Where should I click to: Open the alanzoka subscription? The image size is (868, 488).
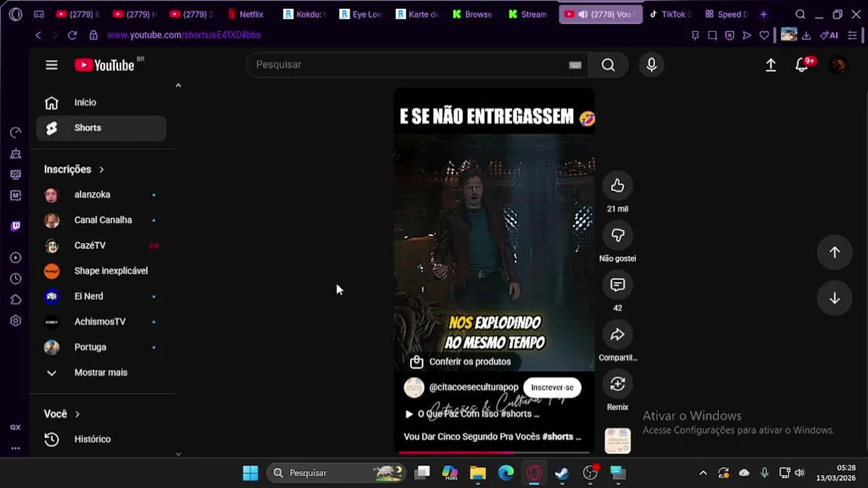[101, 195]
